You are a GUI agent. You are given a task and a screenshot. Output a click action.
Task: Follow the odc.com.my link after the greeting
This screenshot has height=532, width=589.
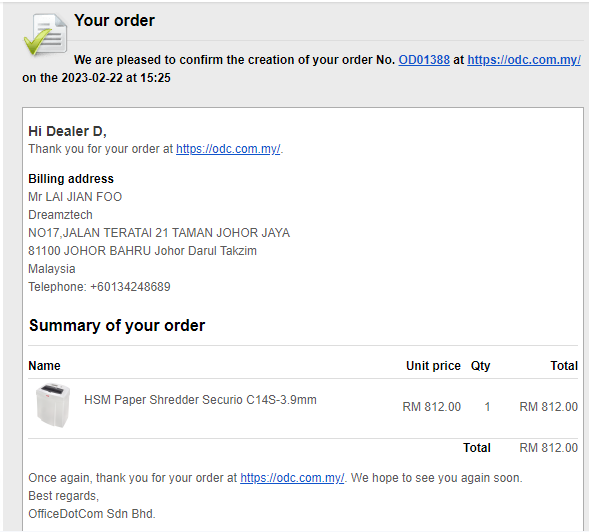228,149
